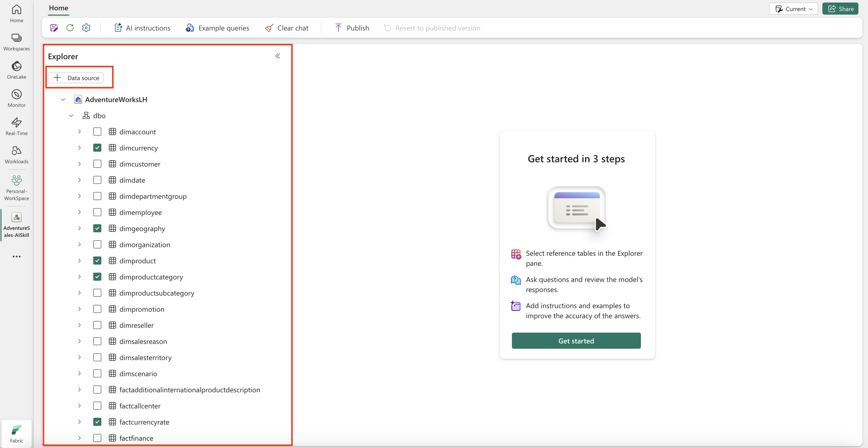868x448 pixels.
Task: Open the Settings gear icon
Action: click(x=86, y=28)
